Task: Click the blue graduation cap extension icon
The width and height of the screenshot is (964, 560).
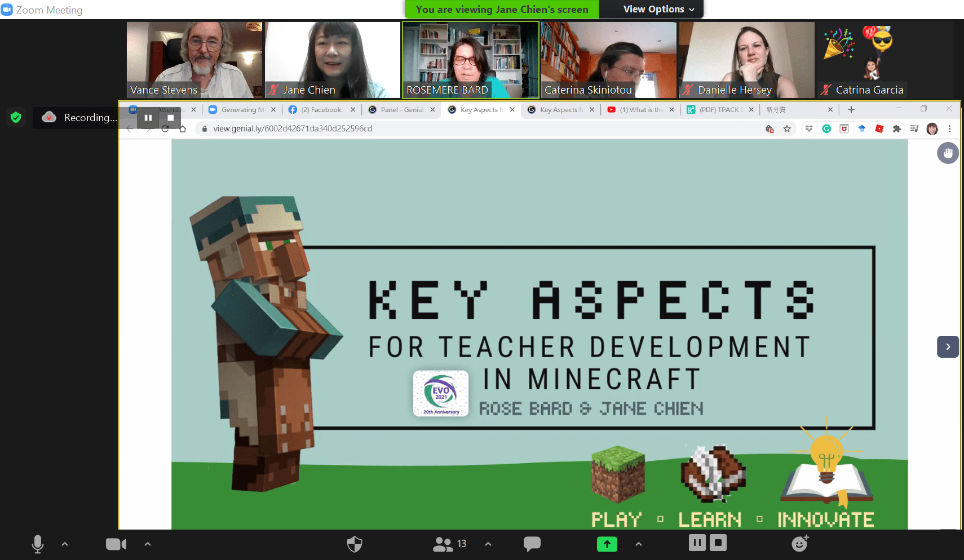Action: (x=861, y=129)
